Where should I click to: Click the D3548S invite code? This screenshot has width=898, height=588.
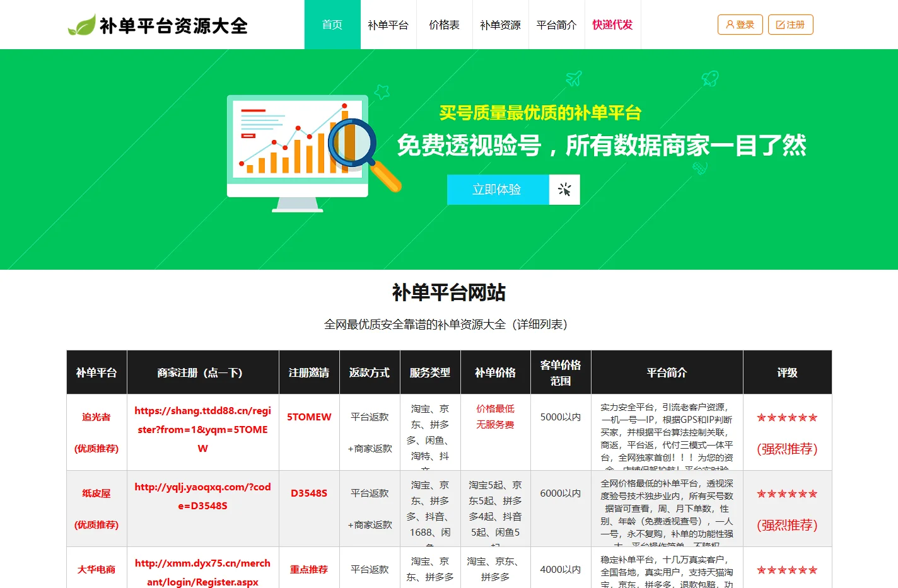[309, 493]
